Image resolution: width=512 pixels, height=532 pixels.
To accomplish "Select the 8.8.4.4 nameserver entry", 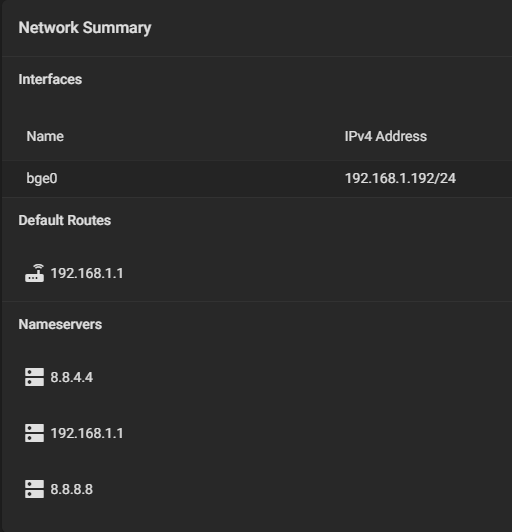I will tap(72, 377).
